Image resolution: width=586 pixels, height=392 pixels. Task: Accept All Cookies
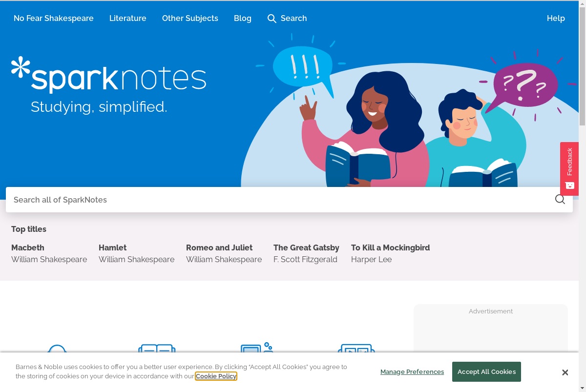486,371
